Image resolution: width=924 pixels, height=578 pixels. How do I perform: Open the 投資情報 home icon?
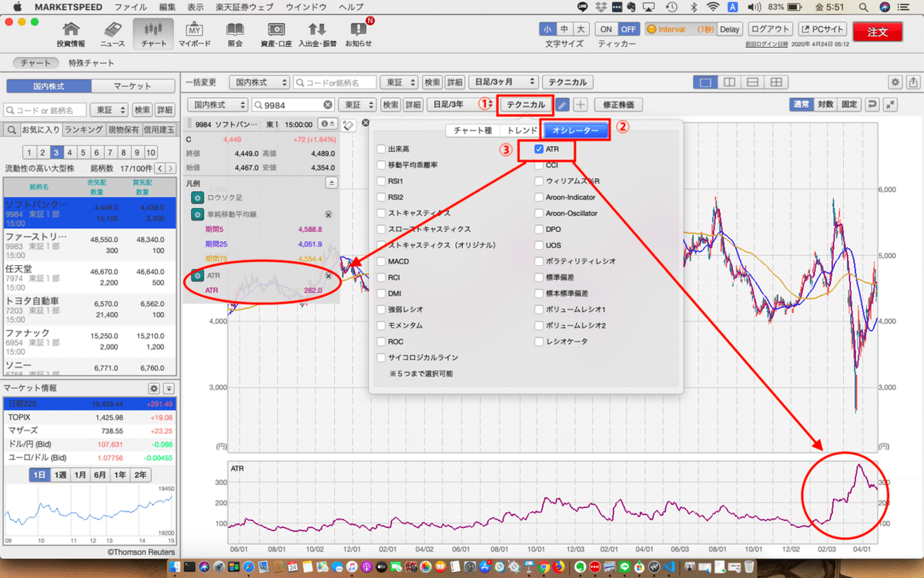click(x=71, y=34)
